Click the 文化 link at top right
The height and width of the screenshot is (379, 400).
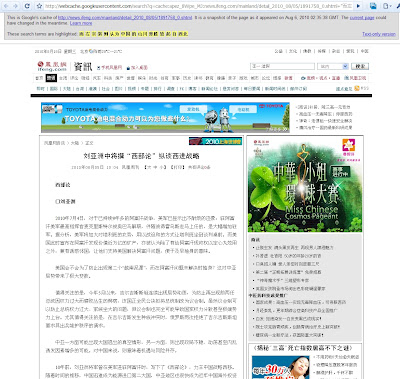click(293, 51)
